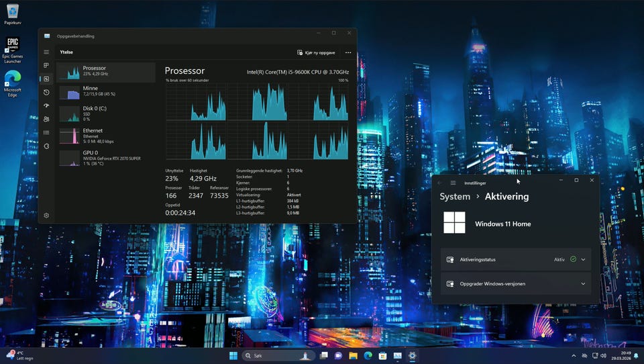Select Ethernet in performance list
Viewport: 644px width, 364px height.
tap(106, 136)
